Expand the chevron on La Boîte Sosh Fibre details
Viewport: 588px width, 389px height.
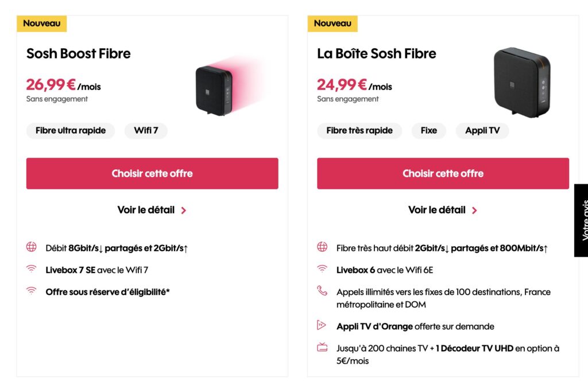(475, 210)
